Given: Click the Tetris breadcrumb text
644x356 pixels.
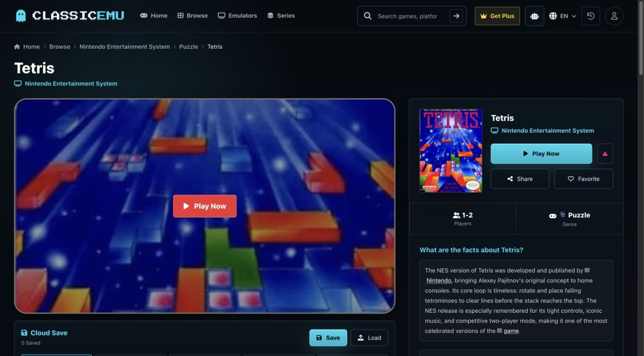Looking at the screenshot, I should pyautogui.click(x=215, y=47).
